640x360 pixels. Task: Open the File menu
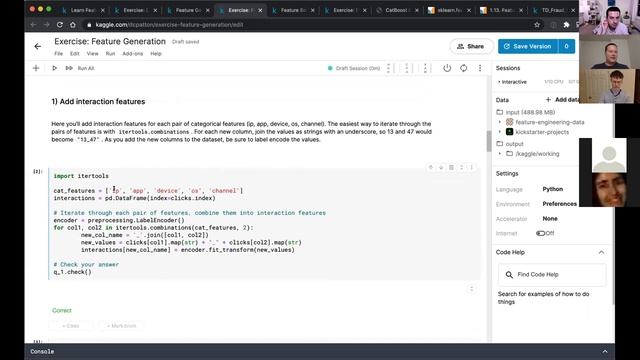pos(58,53)
